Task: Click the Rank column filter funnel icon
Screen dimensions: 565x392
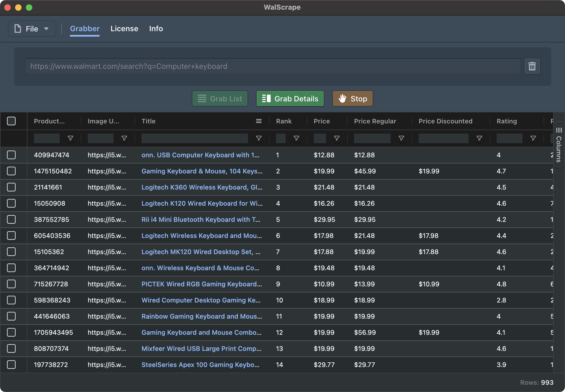Action: 296,138
